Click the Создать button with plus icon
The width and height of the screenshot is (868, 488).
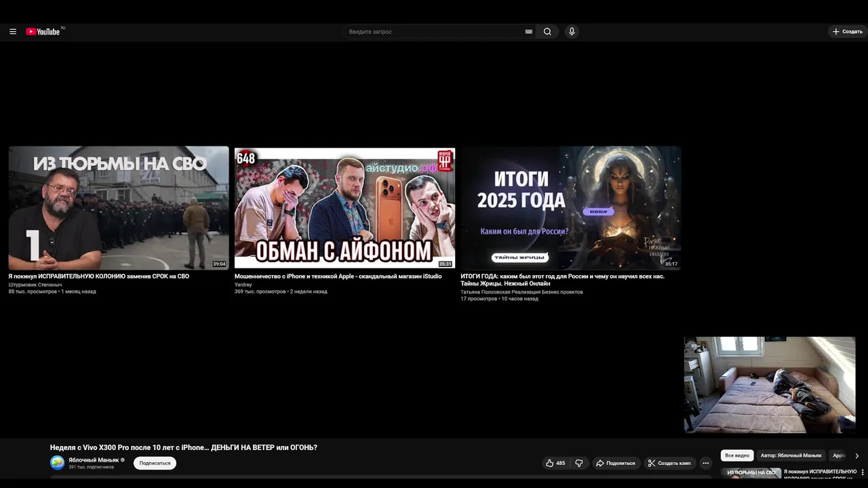848,32
